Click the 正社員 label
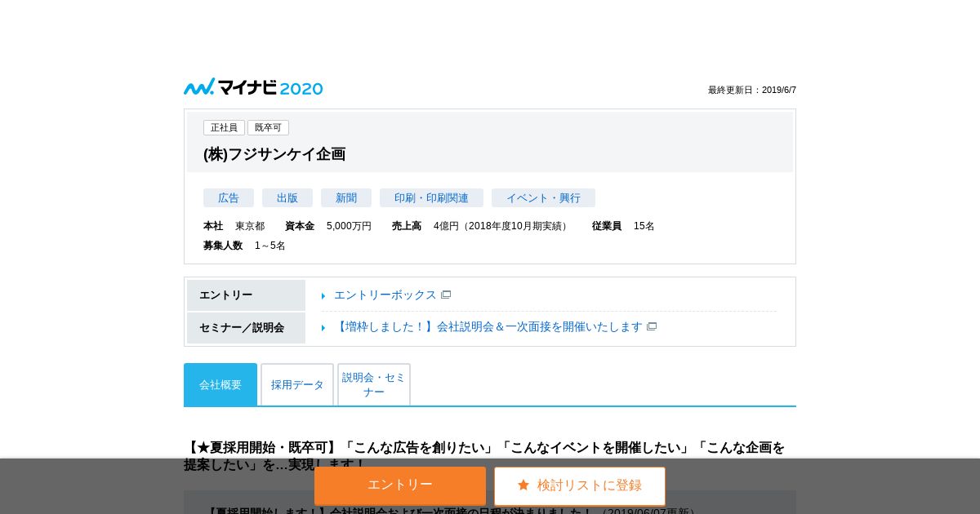The height and width of the screenshot is (514, 980). (224, 127)
